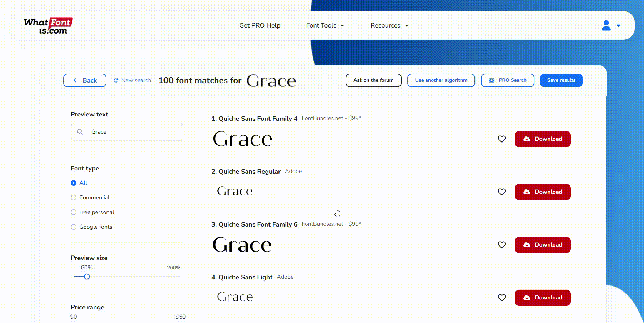644x323 pixels.
Task: Click Adobe source link for Quiche Sans Regular
Action: 293,171
